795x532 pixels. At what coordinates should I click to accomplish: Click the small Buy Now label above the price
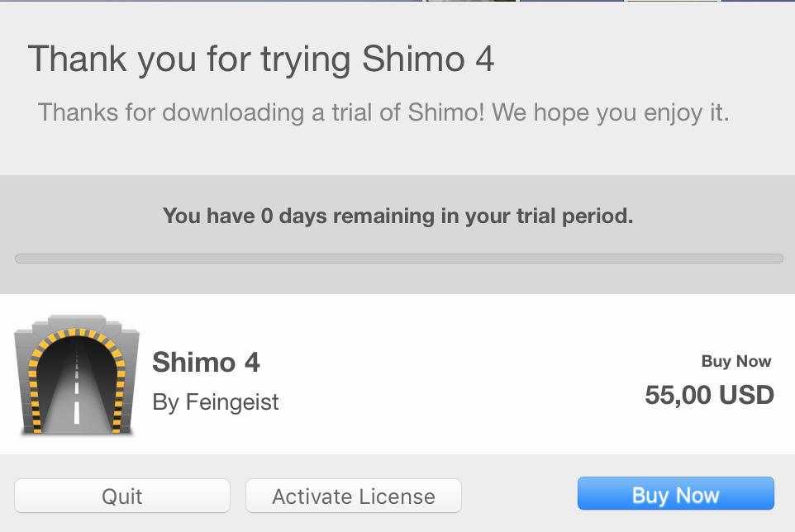click(735, 361)
